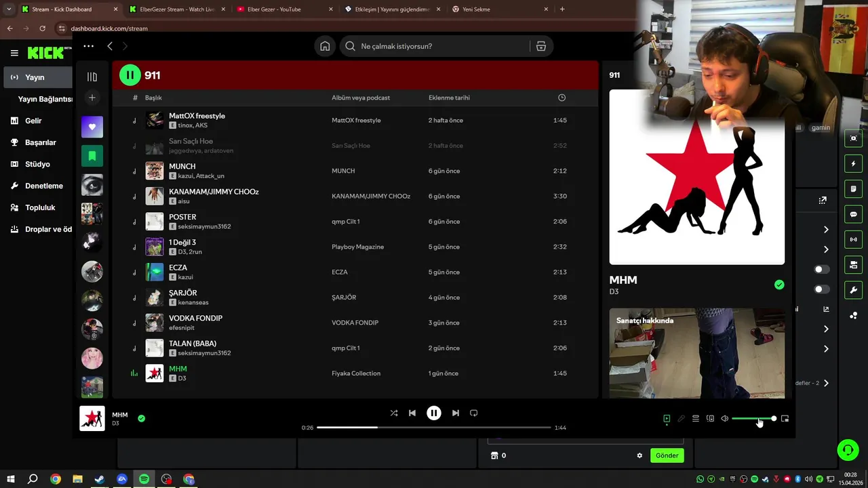Toggle second switch in Kick right panel
The width and height of the screenshot is (868, 488).
pyautogui.click(x=822, y=289)
